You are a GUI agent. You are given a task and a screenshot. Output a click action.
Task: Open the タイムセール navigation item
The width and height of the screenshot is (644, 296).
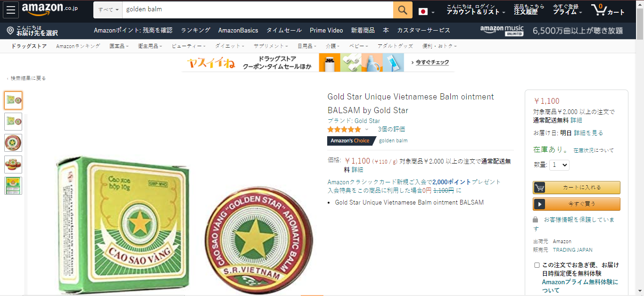point(284,30)
